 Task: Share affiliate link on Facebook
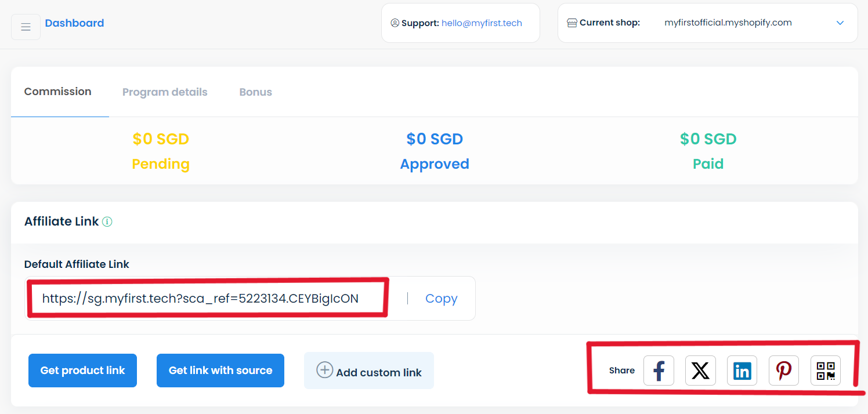659,371
